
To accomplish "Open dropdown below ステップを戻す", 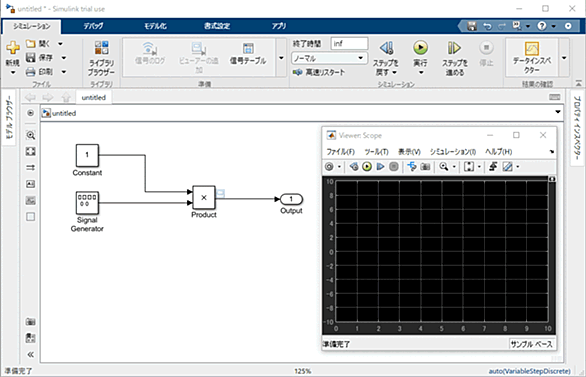I will coord(394,72).
